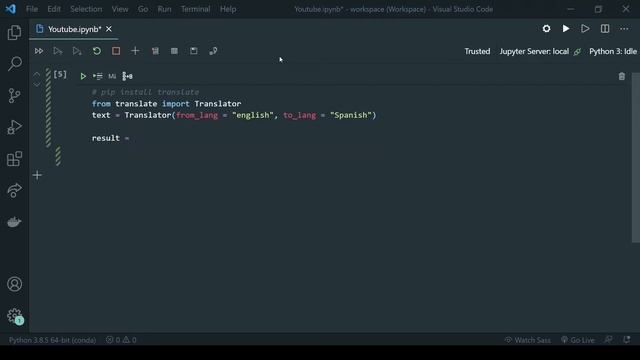Run all cells in the notebook toolbar
This screenshot has width=640, height=360.
click(39, 51)
